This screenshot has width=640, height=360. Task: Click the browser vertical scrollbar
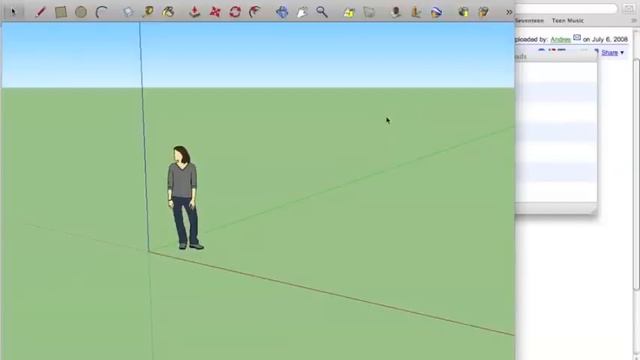click(x=636, y=176)
